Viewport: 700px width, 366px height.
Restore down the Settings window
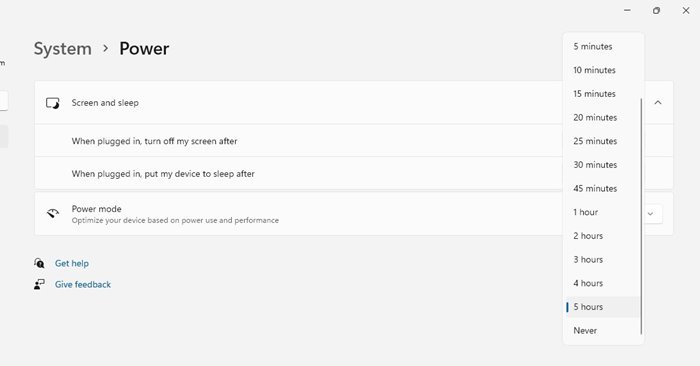click(x=656, y=11)
